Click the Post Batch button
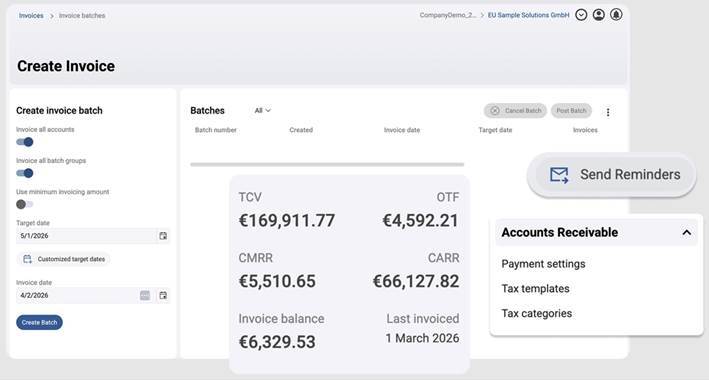This screenshot has width=709, height=380. point(571,111)
